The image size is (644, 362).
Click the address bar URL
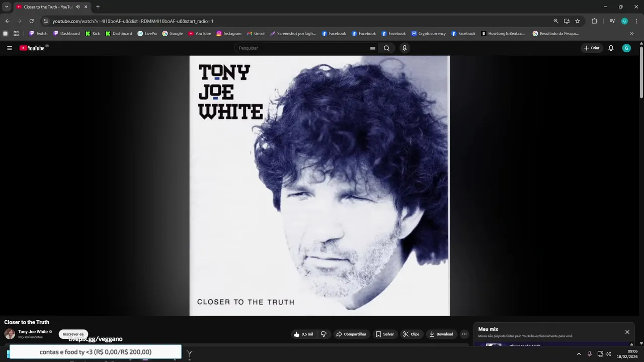click(133, 21)
